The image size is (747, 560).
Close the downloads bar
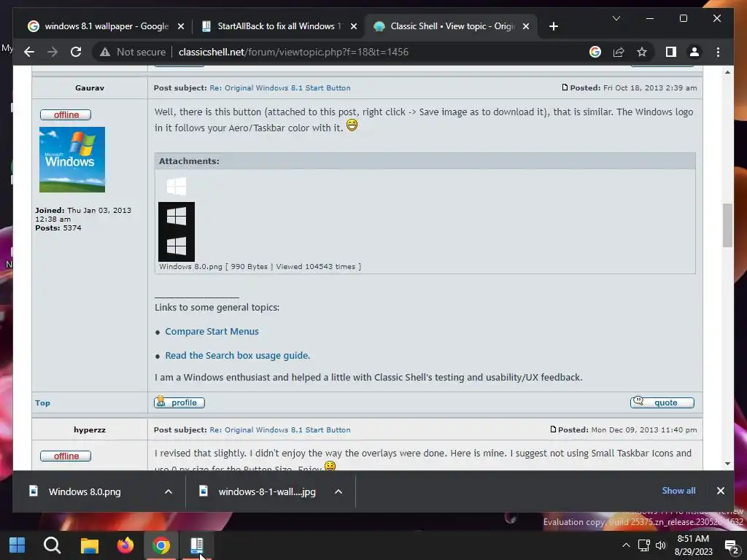click(720, 491)
